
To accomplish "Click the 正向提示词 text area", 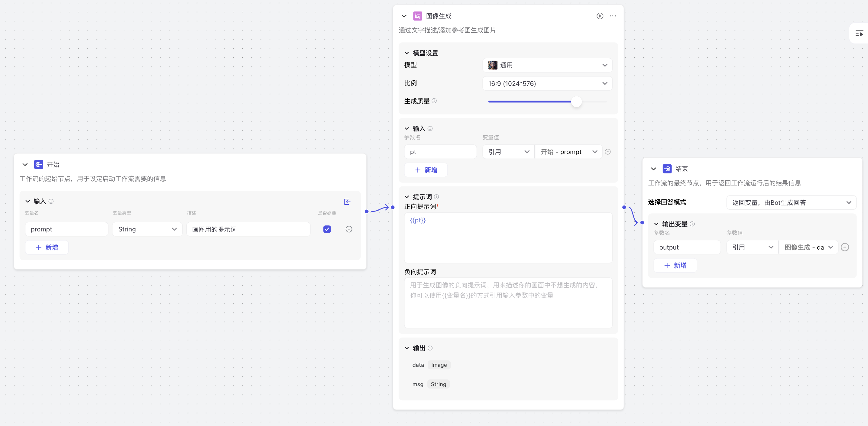I will click(x=508, y=237).
